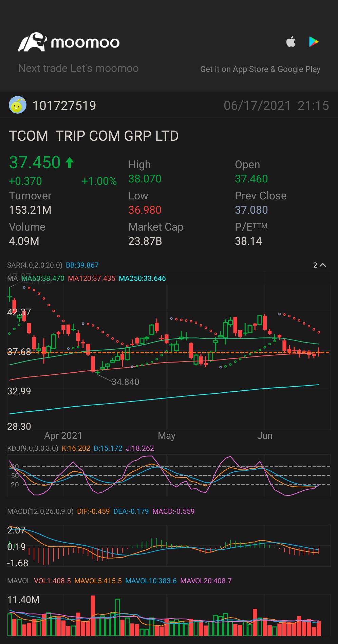The width and height of the screenshot is (338, 644).
Task: Tap the K:16.202 value
Action: click(76, 448)
